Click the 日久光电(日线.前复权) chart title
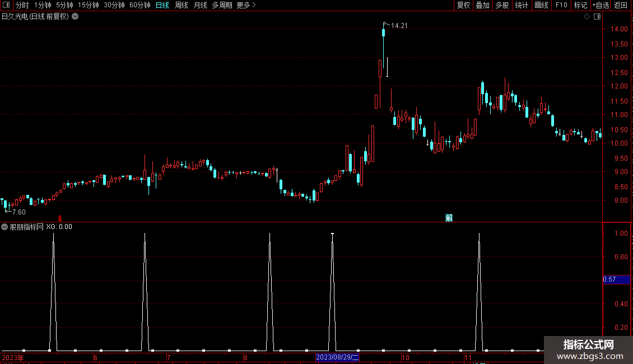Image resolution: width=633 pixels, height=364 pixels. 35,17
